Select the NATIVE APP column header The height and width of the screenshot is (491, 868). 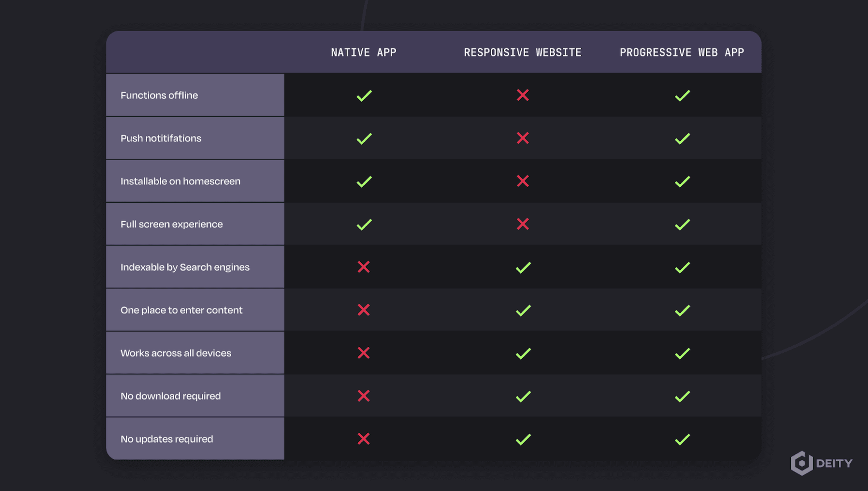pos(363,52)
